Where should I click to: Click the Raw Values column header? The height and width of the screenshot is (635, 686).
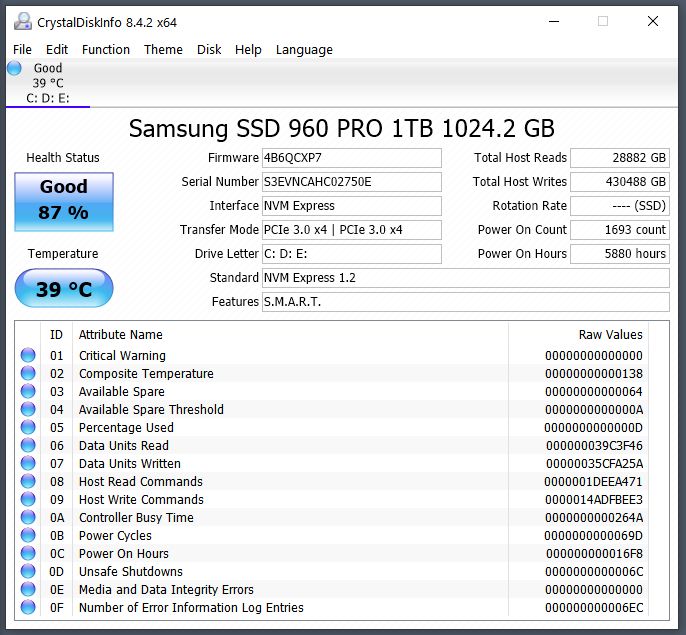[x=610, y=335]
